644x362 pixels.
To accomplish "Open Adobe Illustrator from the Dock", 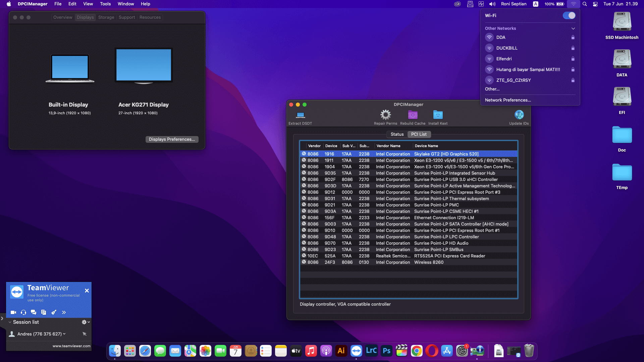I will (341, 351).
